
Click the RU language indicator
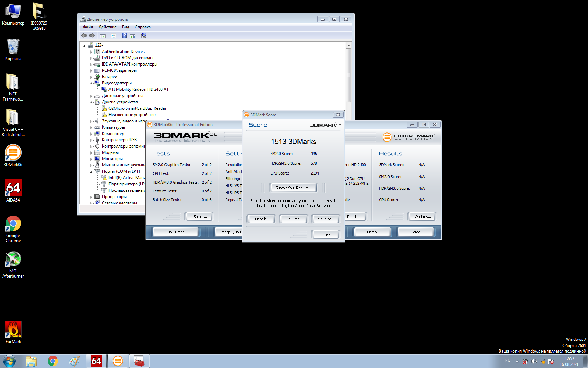click(507, 360)
